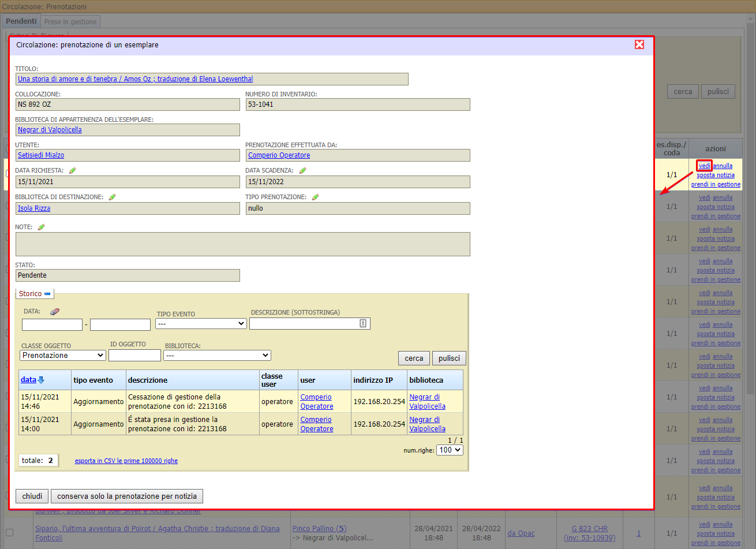The image size is (756, 549).
Task: Click the pencil icon beside DATA RICHIESTA
Action: (72, 170)
